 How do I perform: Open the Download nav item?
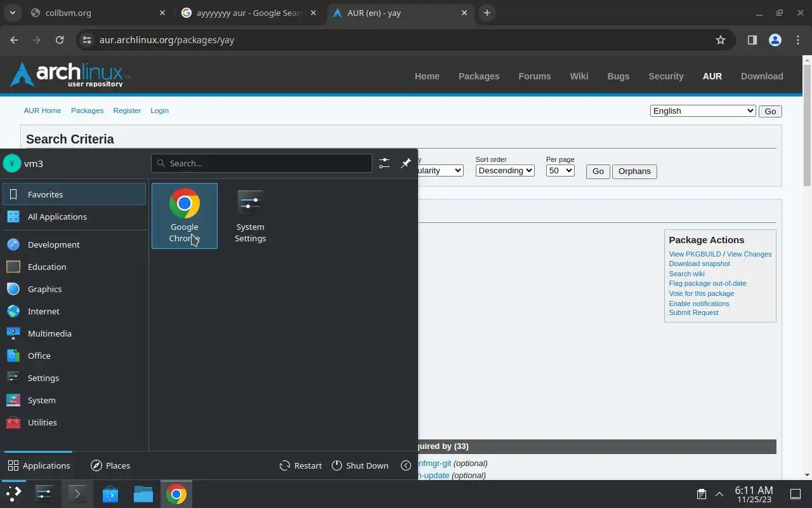(x=762, y=76)
